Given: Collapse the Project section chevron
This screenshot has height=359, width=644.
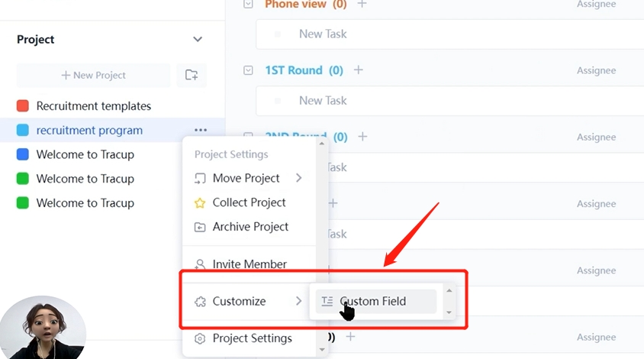Looking at the screenshot, I should 198,40.
